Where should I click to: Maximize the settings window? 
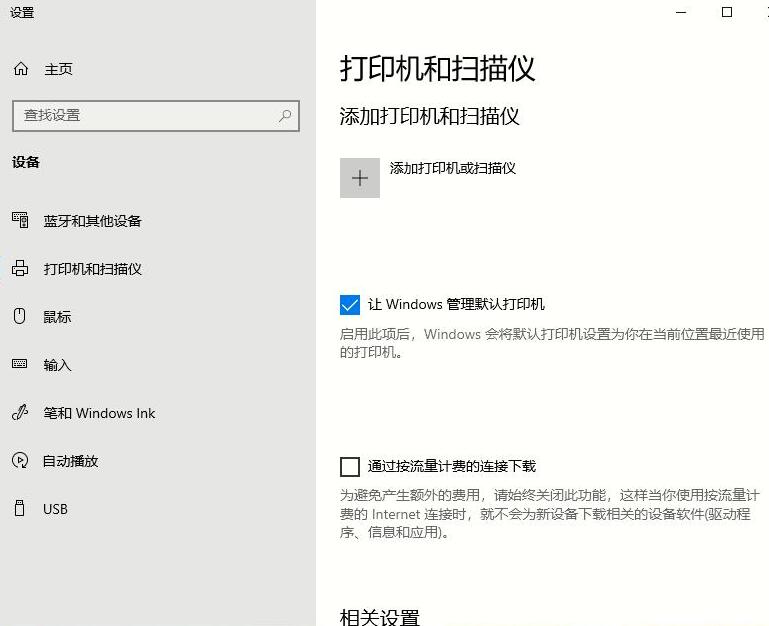click(727, 12)
